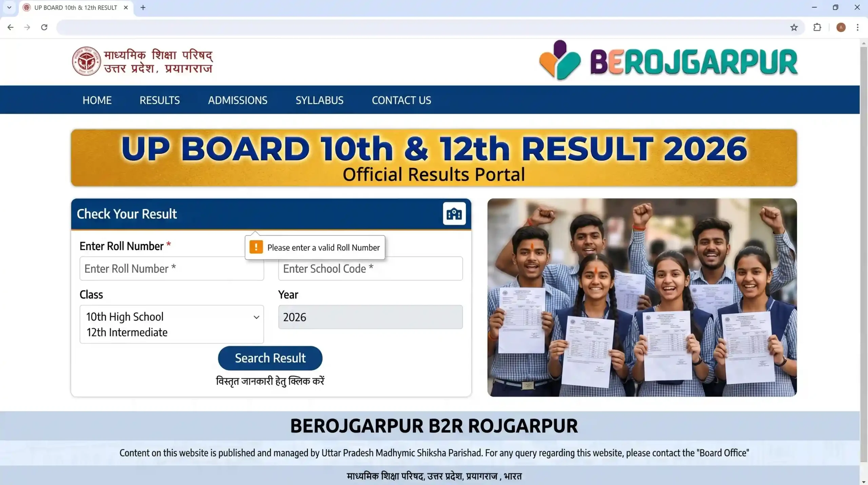Click the bookmark star in the address bar
The width and height of the screenshot is (868, 485).
pos(794,27)
